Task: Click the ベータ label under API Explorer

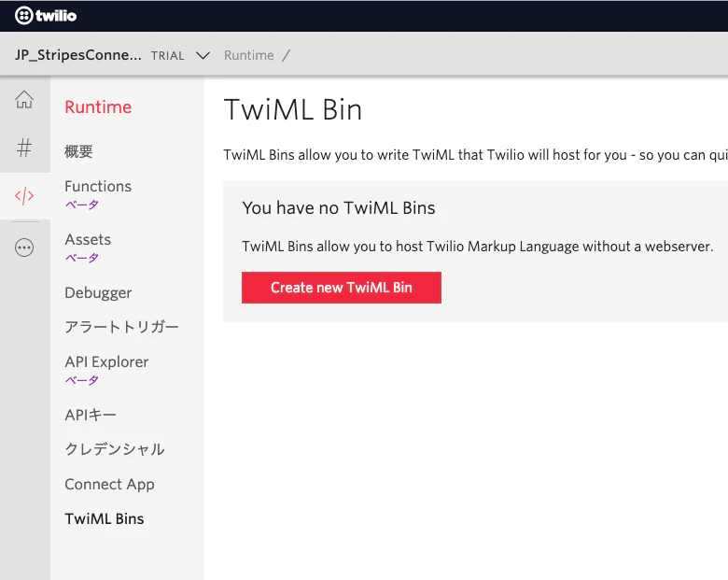Action: tap(82, 380)
